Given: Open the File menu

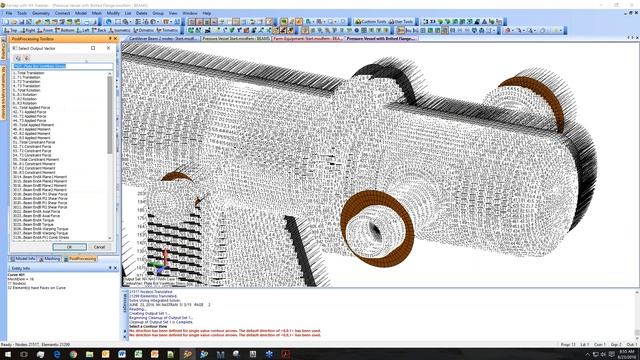Looking at the screenshot, I should click(x=9, y=13).
